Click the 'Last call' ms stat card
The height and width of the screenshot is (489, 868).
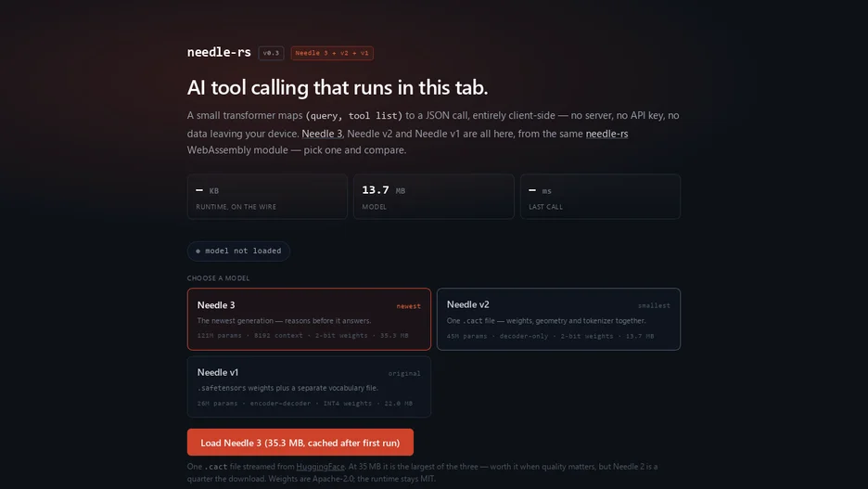pyautogui.click(x=600, y=197)
